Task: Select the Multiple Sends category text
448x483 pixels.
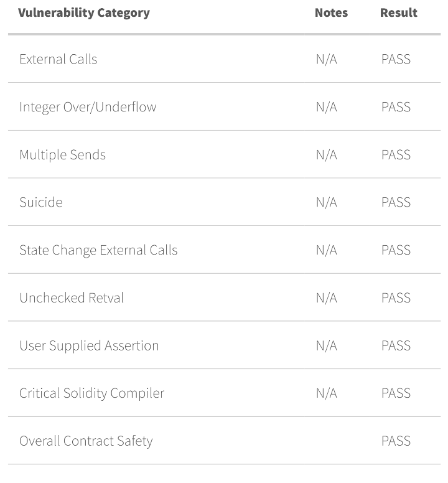Action: click(x=62, y=155)
